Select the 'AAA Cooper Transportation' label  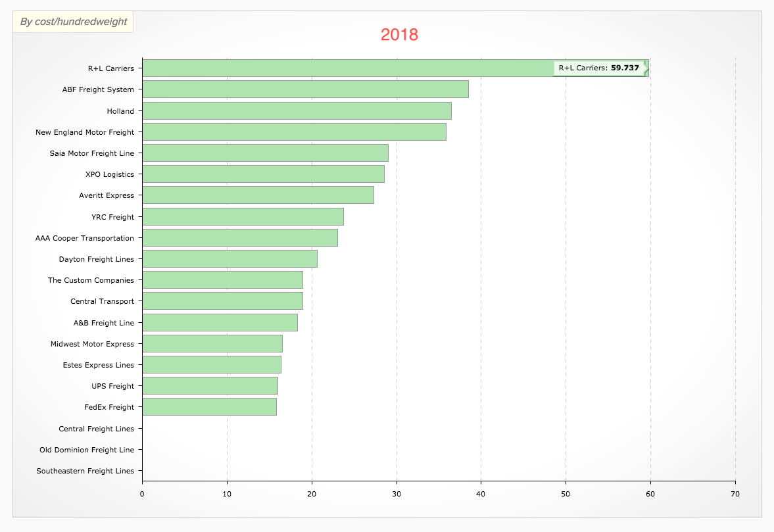pos(85,238)
